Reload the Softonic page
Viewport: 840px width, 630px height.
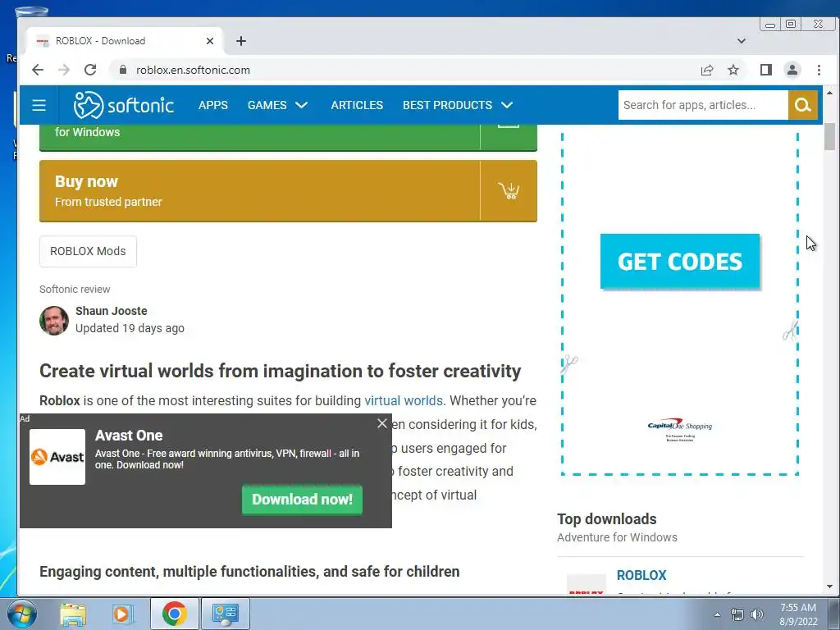point(90,70)
